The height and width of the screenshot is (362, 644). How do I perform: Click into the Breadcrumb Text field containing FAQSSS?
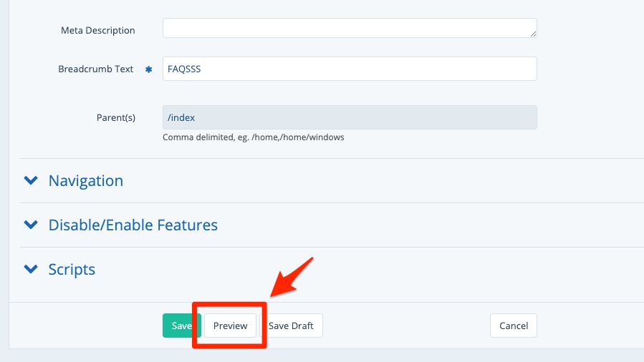349,69
